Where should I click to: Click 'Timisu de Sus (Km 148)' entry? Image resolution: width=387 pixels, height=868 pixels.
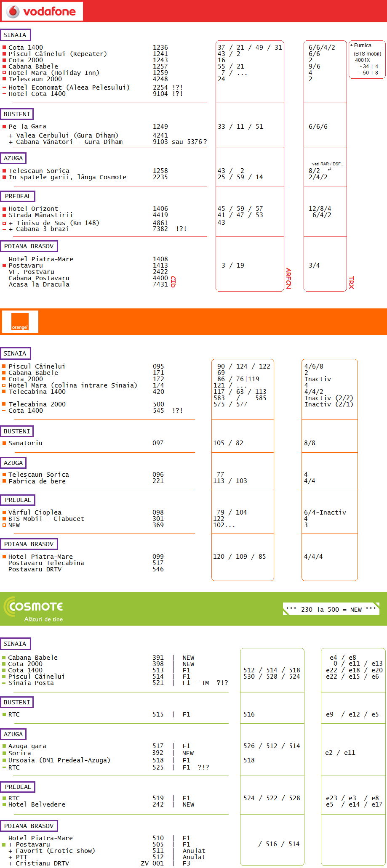tap(58, 223)
